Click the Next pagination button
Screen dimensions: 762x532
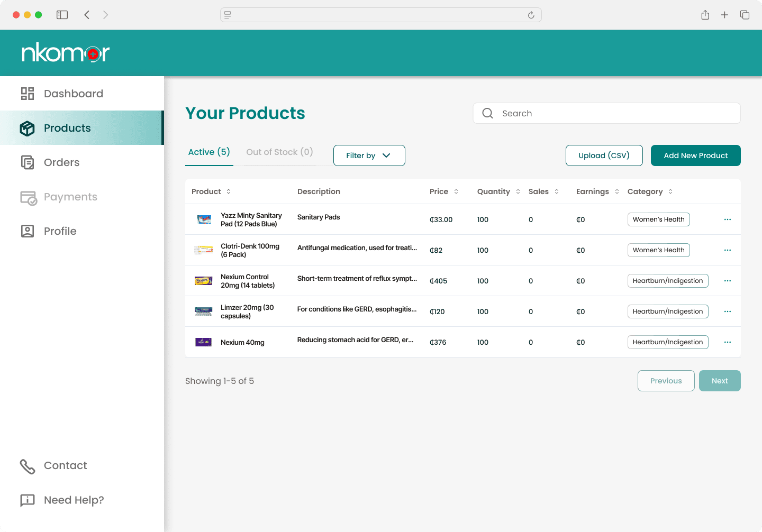point(720,381)
